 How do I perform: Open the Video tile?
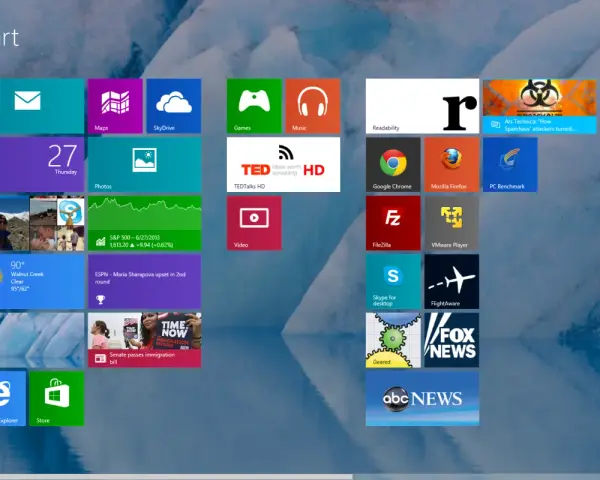click(254, 223)
